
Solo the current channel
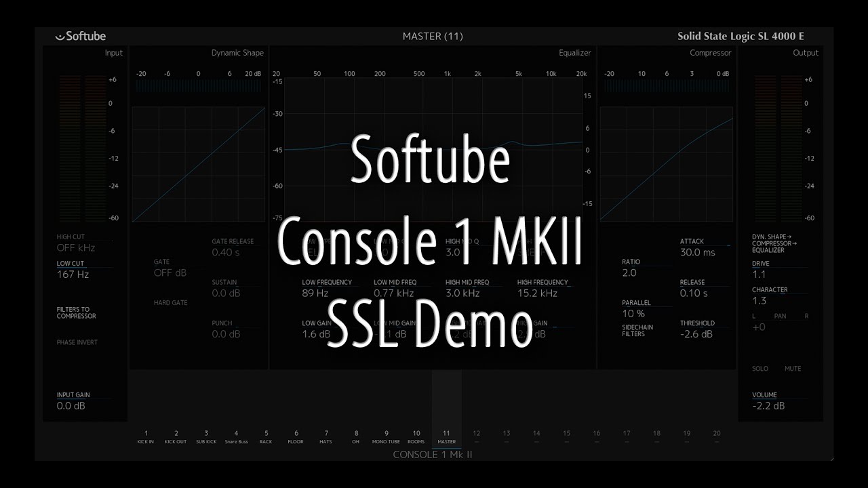coord(760,369)
